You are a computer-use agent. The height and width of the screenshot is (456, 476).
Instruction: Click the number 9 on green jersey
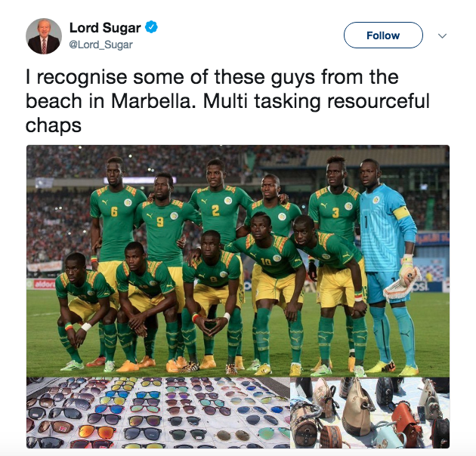click(159, 222)
